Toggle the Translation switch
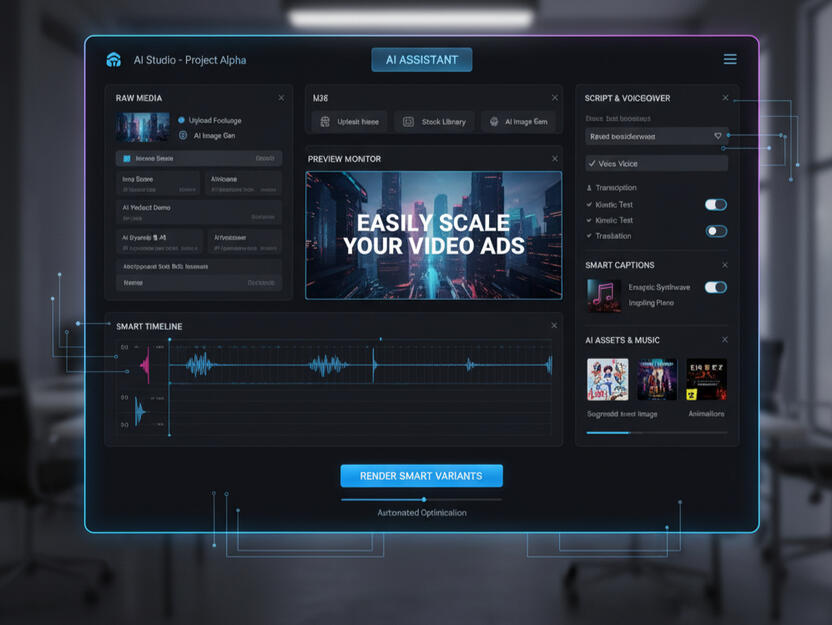This screenshot has width=832, height=625. tap(715, 231)
